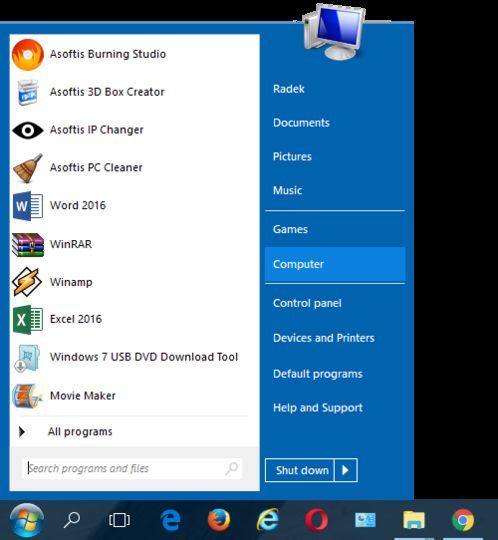Open Asoftis Burning Studio icon
Viewport: 498px width, 540px height.
pyautogui.click(x=28, y=55)
